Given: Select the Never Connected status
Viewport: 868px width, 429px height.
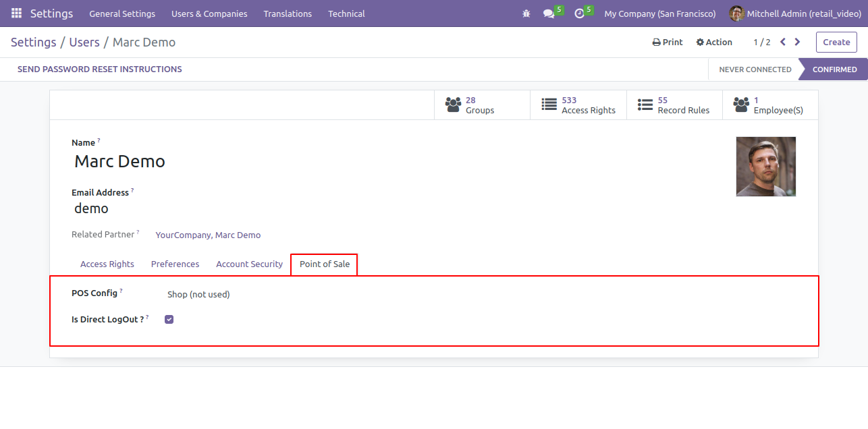Looking at the screenshot, I should pyautogui.click(x=755, y=69).
